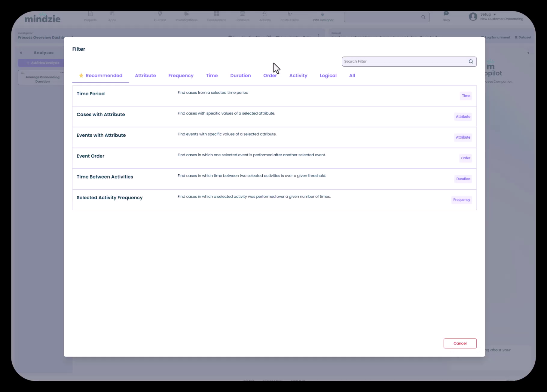This screenshot has height=392, width=547.
Task: Click the Data Designer icon in top navigation
Action: tap(322, 14)
